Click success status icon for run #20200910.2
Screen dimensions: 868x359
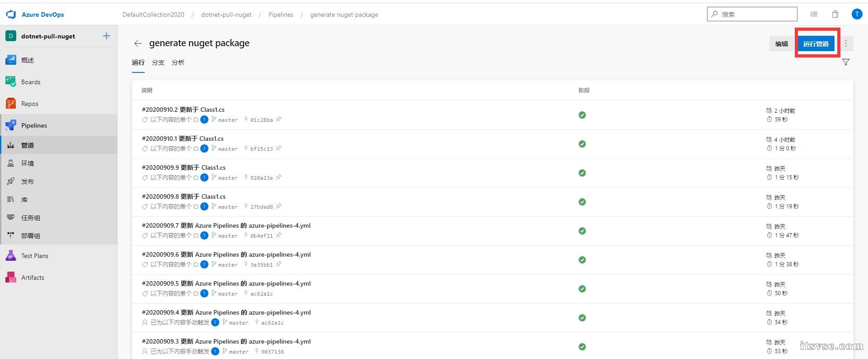(x=582, y=115)
